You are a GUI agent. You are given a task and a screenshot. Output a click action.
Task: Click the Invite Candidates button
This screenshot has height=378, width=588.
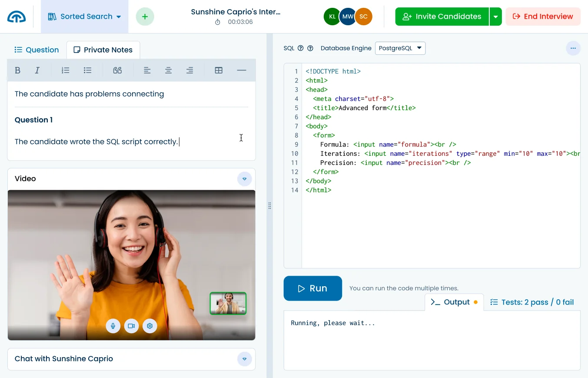(x=441, y=16)
